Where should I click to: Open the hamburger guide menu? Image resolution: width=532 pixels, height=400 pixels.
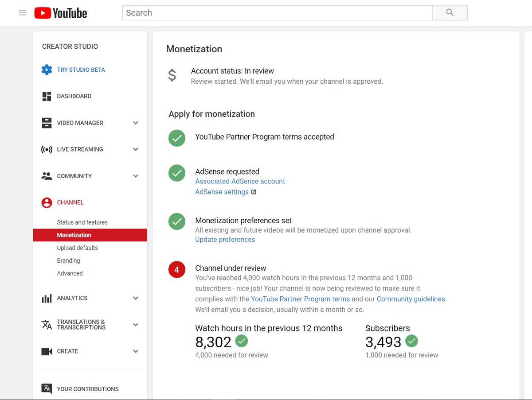click(x=22, y=13)
